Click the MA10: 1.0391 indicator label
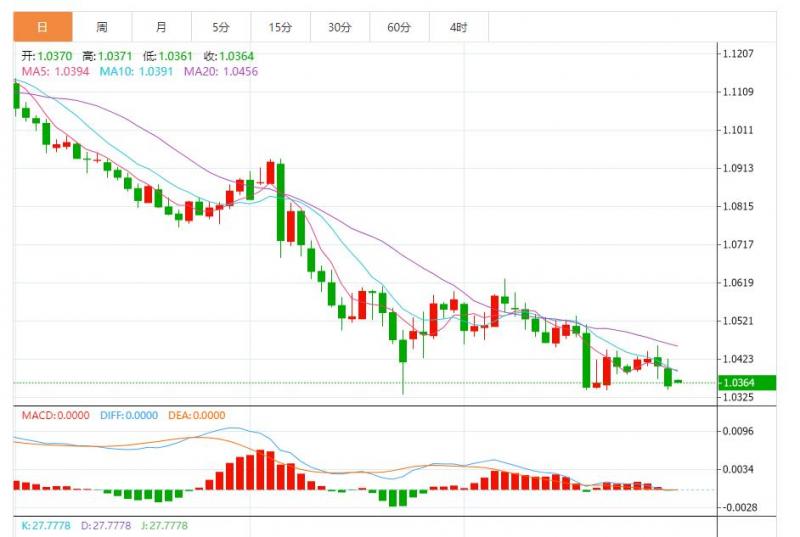 136,71
